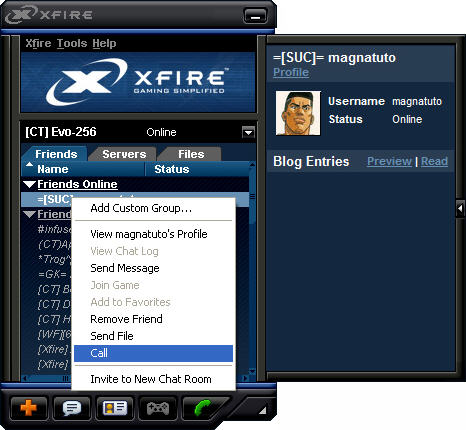Open the Tools menu
The height and width of the screenshot is (430, 466).
pyautogui.click(x=72, y=43)
